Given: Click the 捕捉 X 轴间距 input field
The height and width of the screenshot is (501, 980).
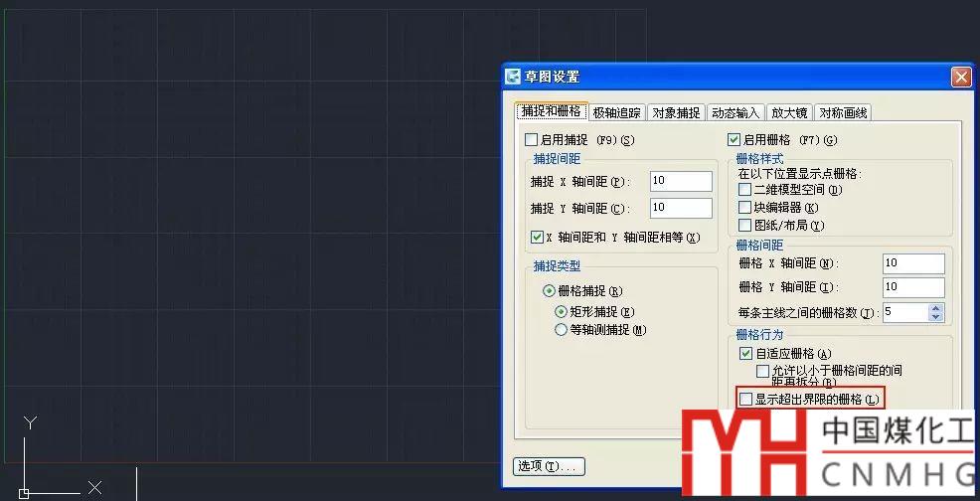Looking at the screenshot, I should [x=681, y=182].
